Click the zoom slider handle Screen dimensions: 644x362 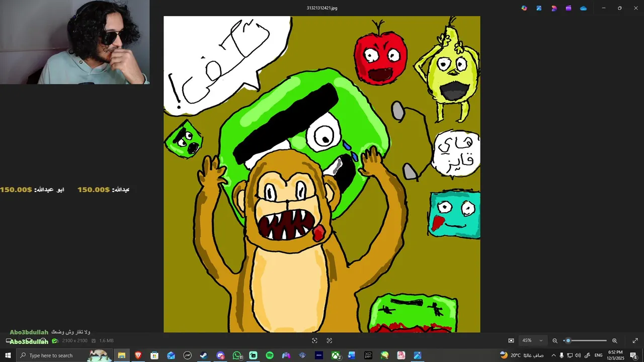coord(568,340)
